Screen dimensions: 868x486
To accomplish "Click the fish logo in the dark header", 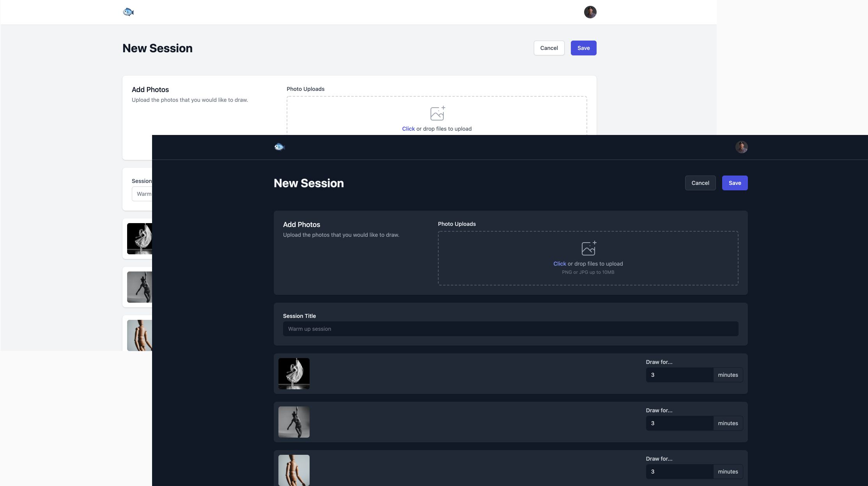I will point(280,147).
